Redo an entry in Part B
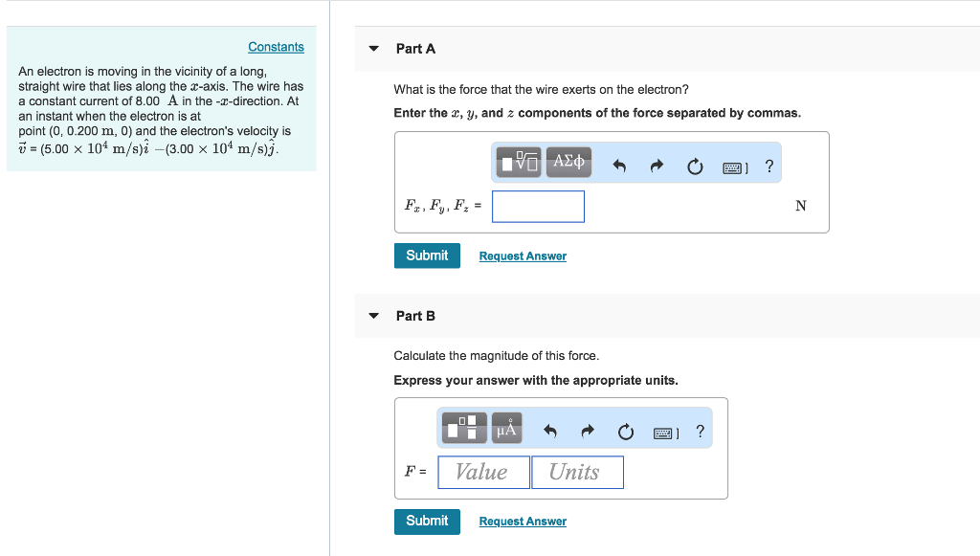The image size is (980, 556). (x=587, y=430)
